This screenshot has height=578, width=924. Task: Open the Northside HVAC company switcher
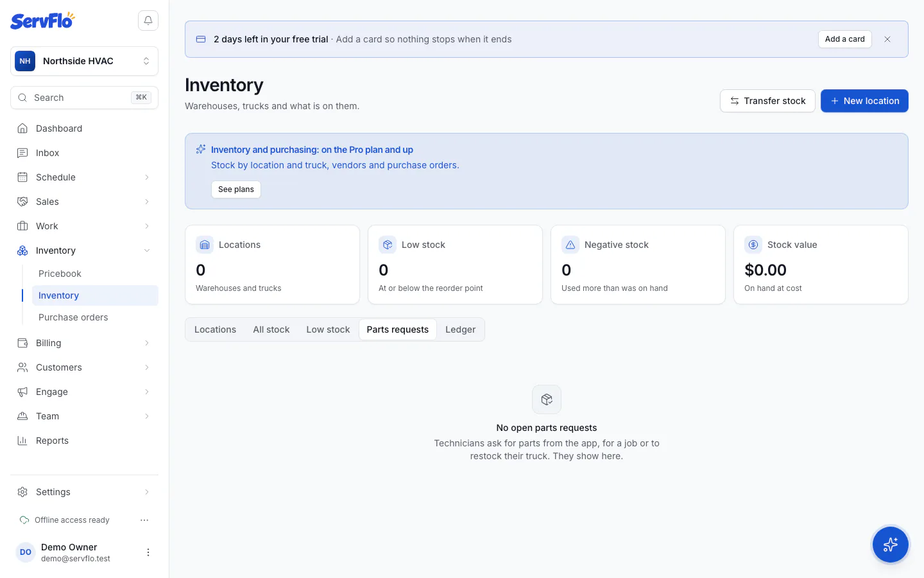point(84,61)
